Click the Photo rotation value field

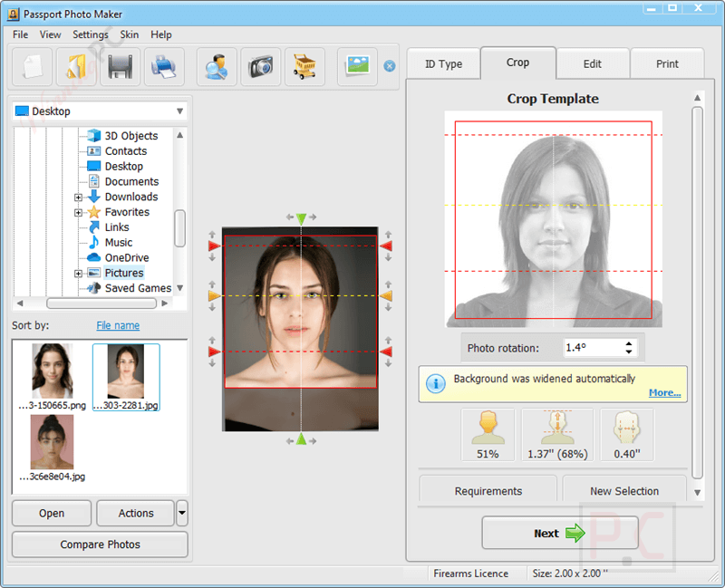[x=594, y=348]
